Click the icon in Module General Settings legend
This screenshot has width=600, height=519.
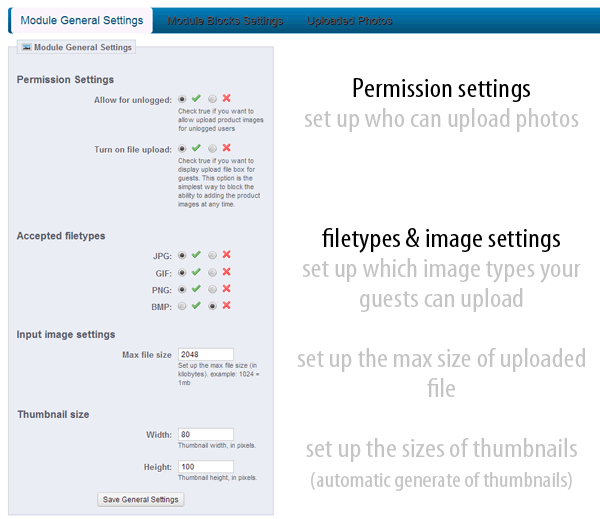pos(27,47)
